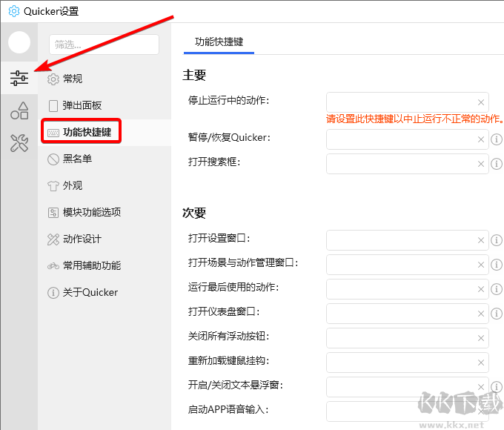Open the 黑名单 settings page
Screen dimensions: 504x430
[105, 159]
